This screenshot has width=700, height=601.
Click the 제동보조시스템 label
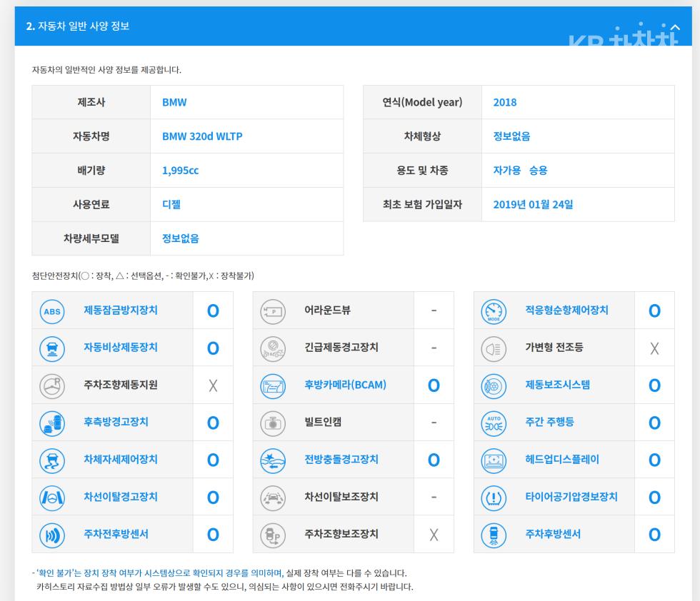558,385
